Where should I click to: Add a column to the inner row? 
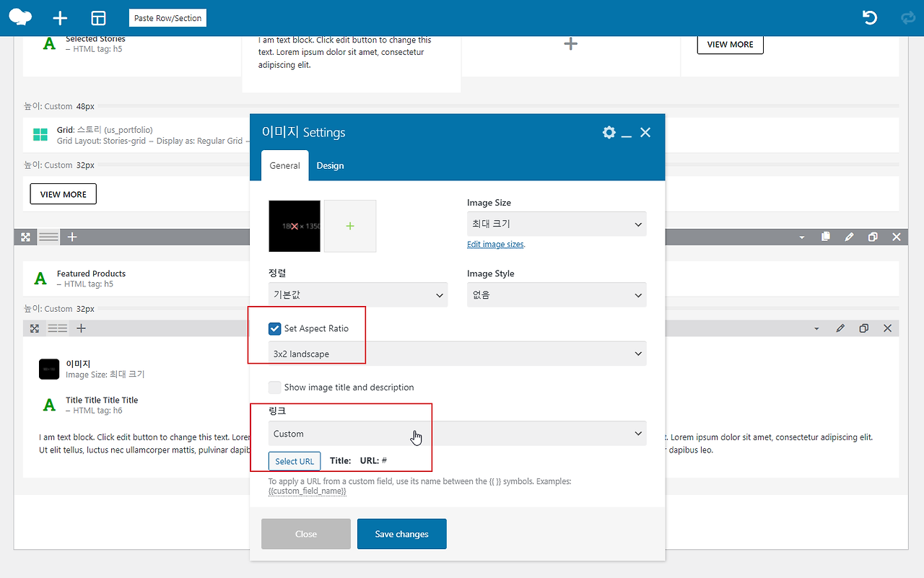[x=81, y=328]
